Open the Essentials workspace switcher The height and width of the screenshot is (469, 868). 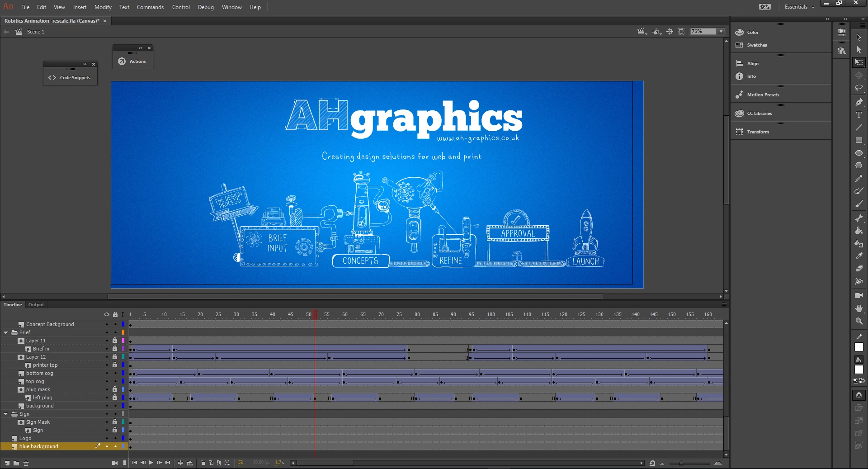point(799,7)
